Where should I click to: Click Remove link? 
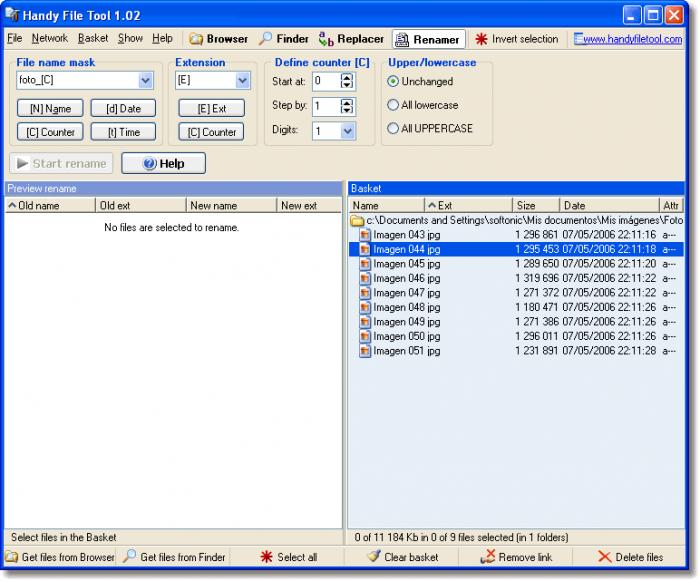516,557
